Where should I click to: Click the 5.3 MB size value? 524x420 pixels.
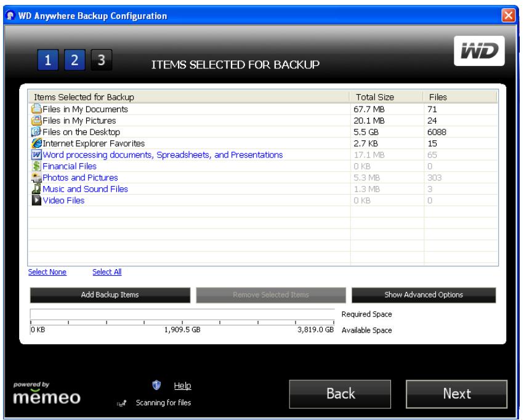point(366,177)
